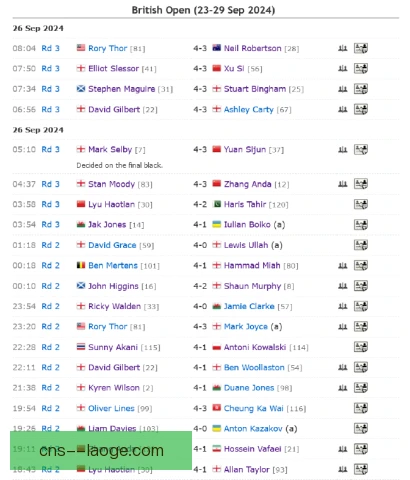This screenshot has width=410, height=480.
Task: Open Sunny Akani player profile
Action: (x=113, y=347)
